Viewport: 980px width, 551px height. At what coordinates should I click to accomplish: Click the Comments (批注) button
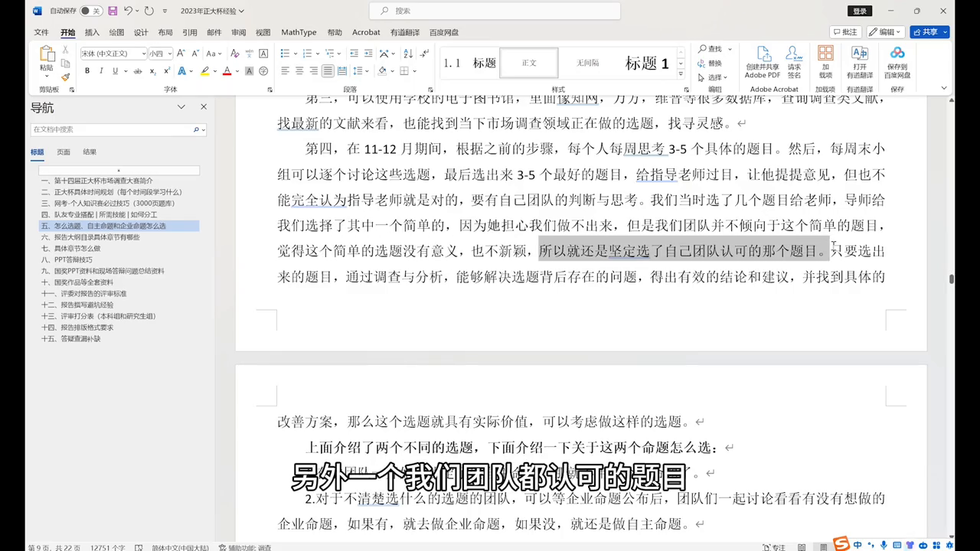click(x=845, y=32)
